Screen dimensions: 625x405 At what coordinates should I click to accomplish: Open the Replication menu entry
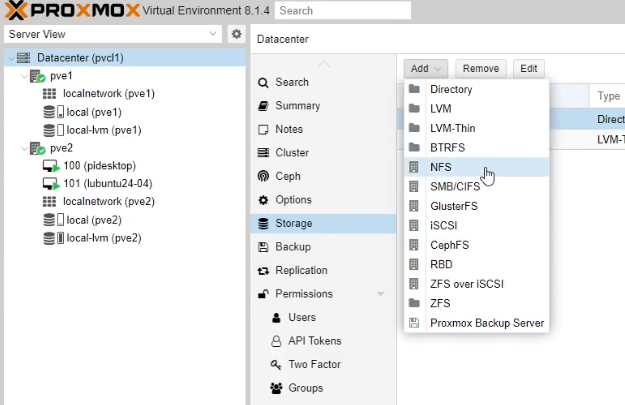[323, 270]
